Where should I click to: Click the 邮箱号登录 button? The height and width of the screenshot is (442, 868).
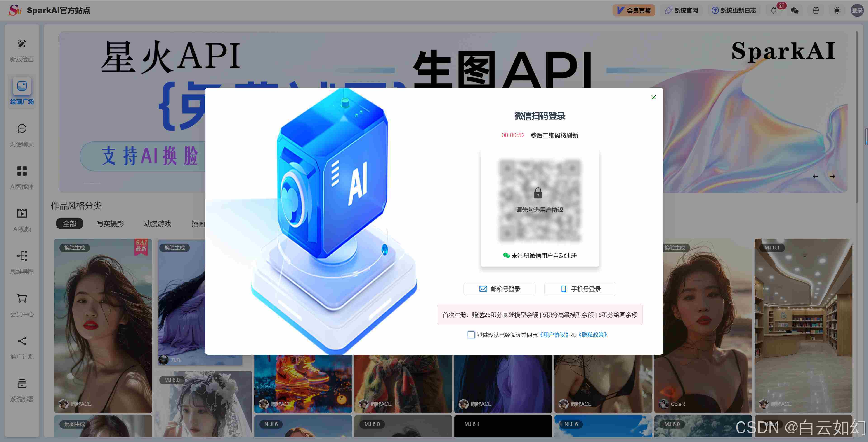pyautogui.click(x=499, y=289)
